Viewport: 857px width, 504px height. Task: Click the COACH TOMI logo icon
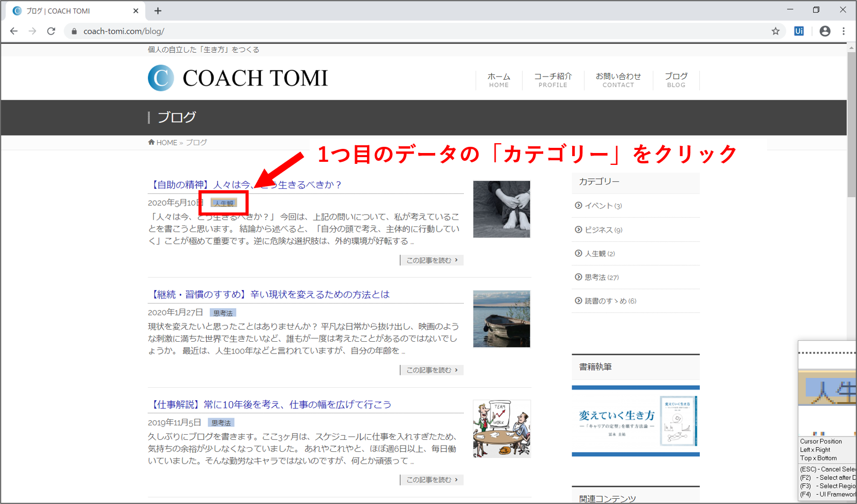click(x=161, y=78)
